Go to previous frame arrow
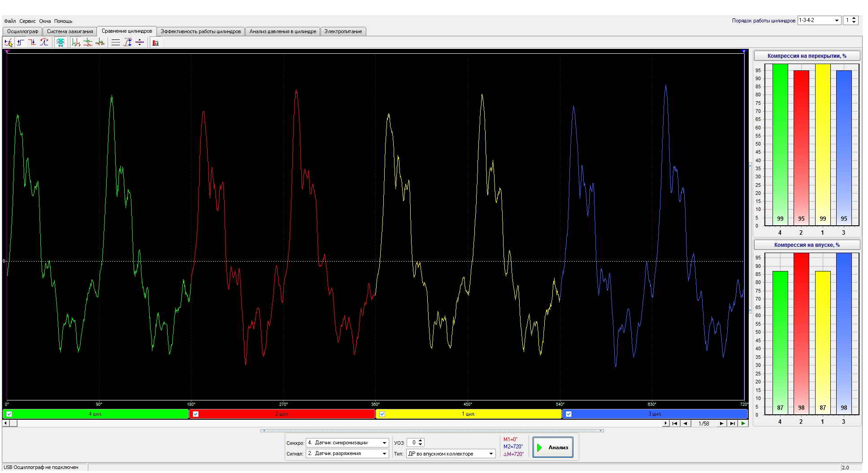 686,423
